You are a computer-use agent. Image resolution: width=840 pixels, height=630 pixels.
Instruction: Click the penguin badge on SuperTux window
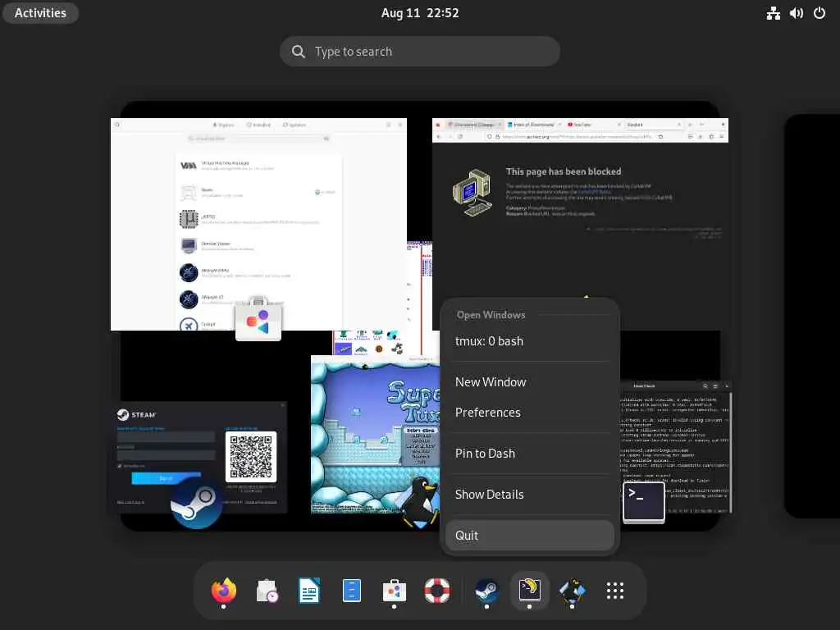coord(421,501)
